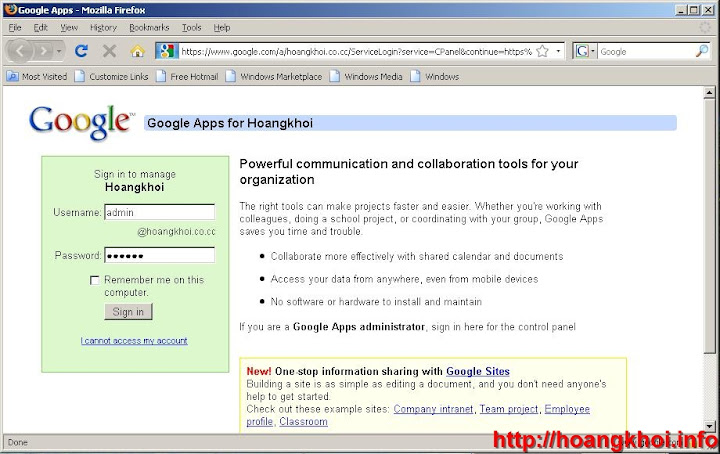Open the Customize Links bookmark
Viewport: 720px width, 454px height.
pyautogui.click(x=112, y=77)
